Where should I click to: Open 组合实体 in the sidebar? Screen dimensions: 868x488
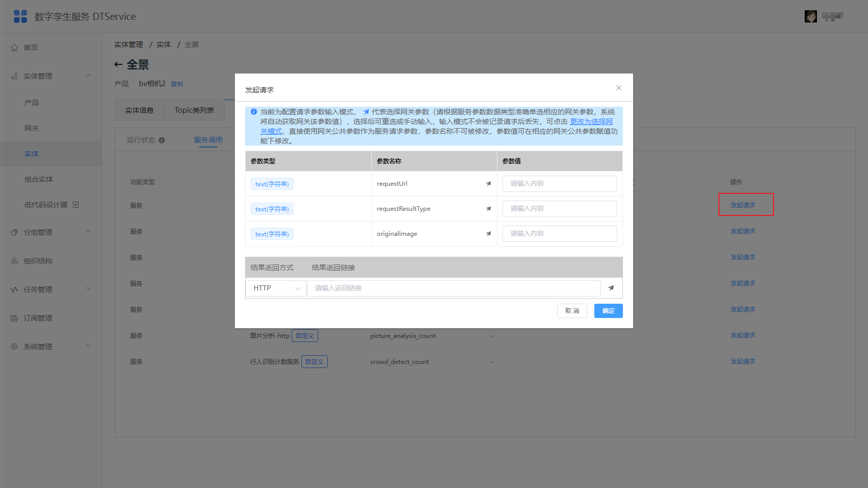point(39,179)
